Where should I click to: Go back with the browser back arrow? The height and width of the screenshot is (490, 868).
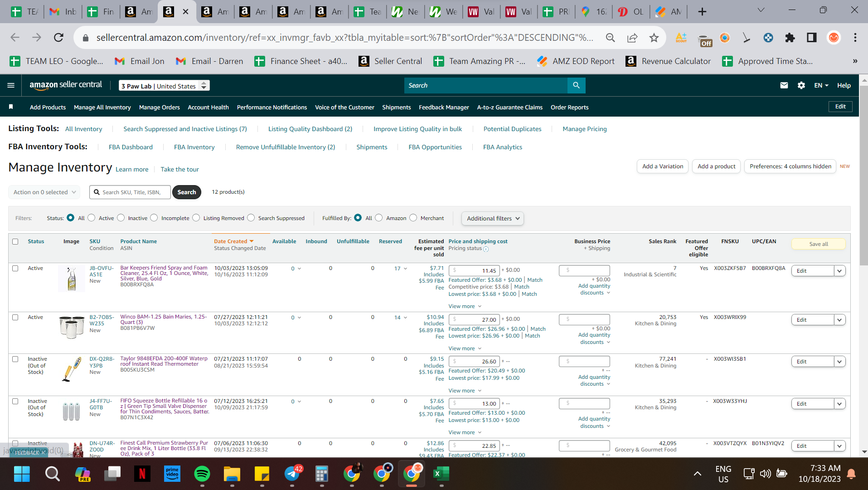click(15, 38)
